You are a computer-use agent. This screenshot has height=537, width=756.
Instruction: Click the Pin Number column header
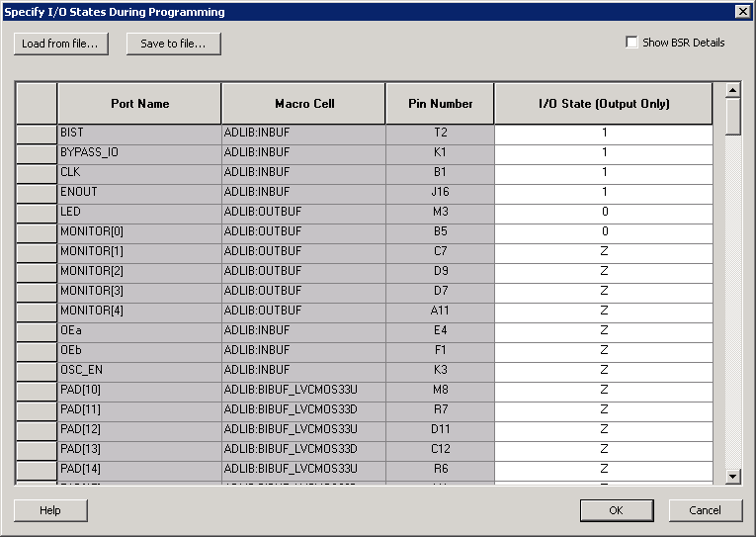(x=440, y=104)
